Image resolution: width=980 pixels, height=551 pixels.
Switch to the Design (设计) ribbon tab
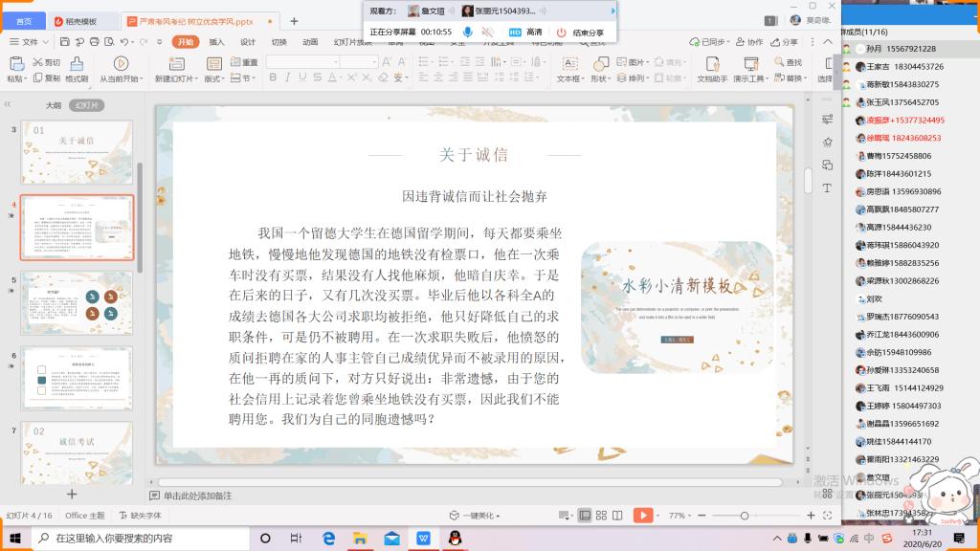248,42
